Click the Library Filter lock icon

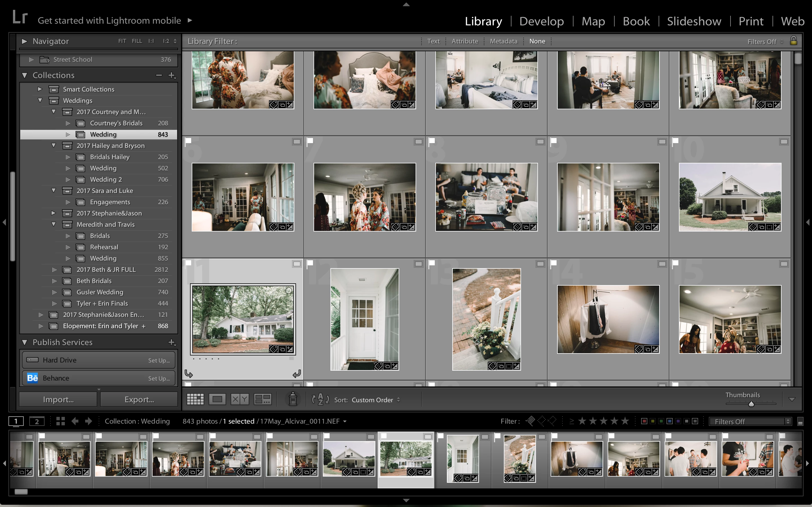[x=794, y=41]
